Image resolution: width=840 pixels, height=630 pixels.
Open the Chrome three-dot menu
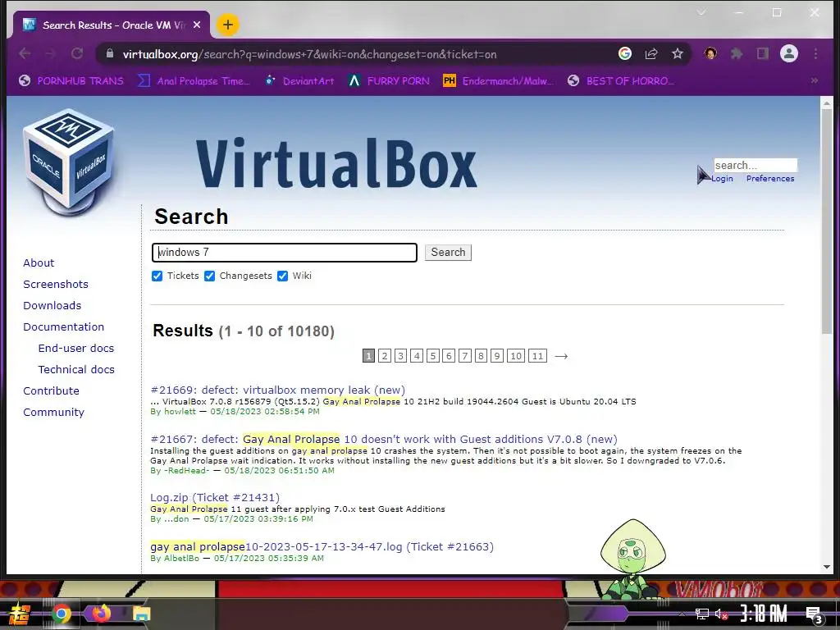815,53
